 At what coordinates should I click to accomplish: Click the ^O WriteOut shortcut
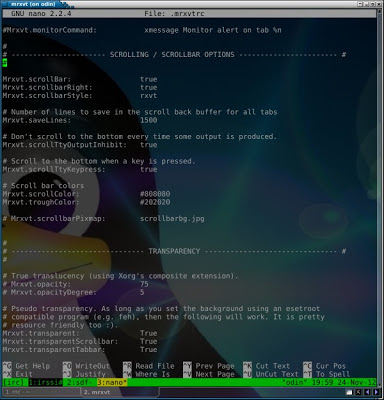point(86,366)
